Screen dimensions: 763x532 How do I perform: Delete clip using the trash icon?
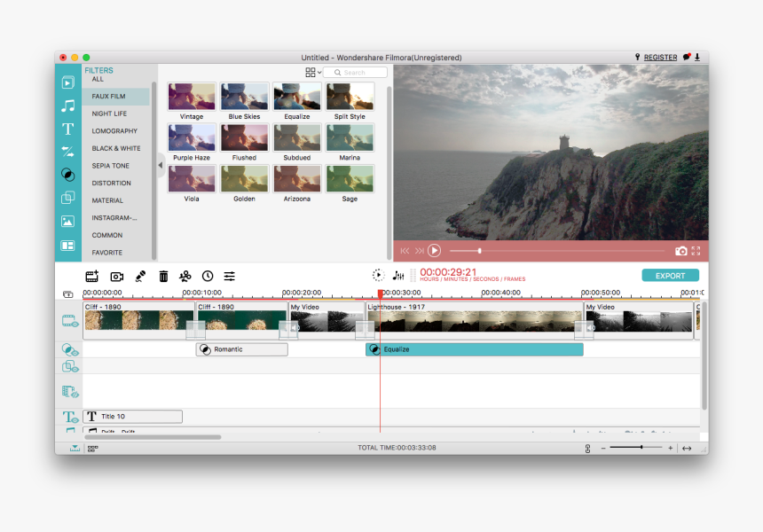163,277
